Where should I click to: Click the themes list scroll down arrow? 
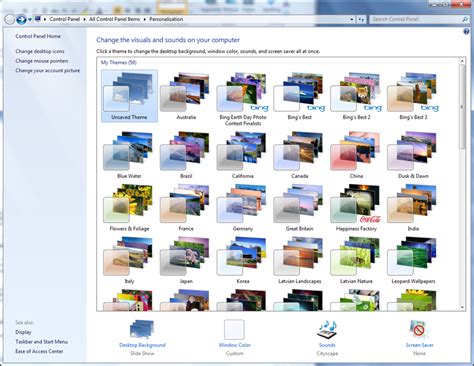(x=462, y=307)
